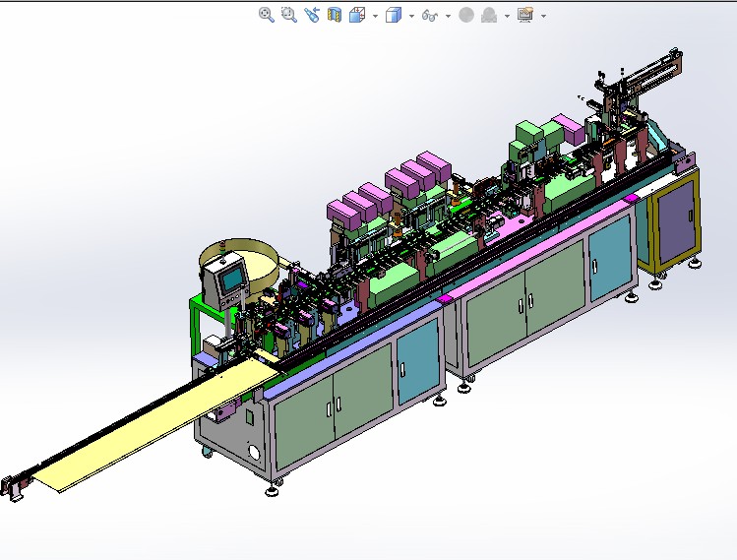The width and height of the screenshot is (737, 560).
Task: Expand the View Settings dropdown arrow
Action: pos(543,16)
